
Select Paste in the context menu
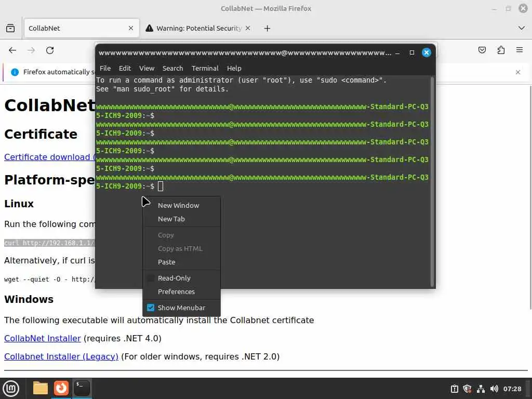[181, 262]
